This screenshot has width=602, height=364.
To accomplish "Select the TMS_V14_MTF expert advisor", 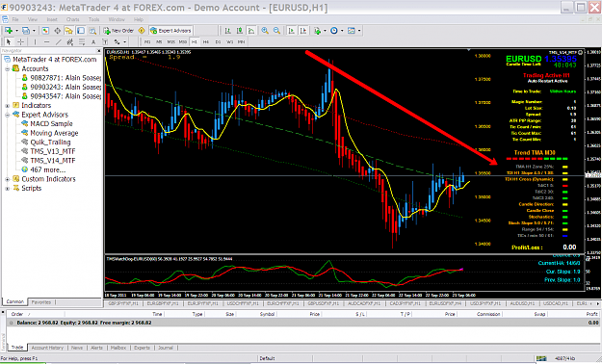I will [53, 161].
